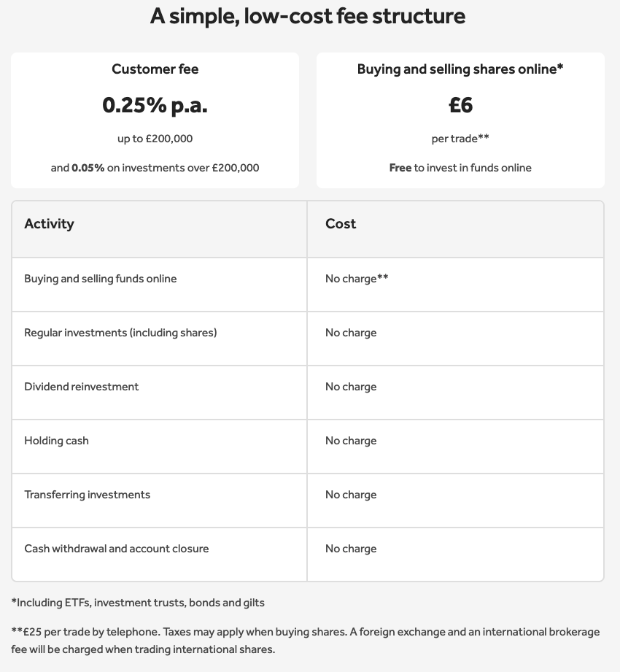Click 'Buying and selling shares online*' card title
This screenshot has width=620, height=672.
460,69
